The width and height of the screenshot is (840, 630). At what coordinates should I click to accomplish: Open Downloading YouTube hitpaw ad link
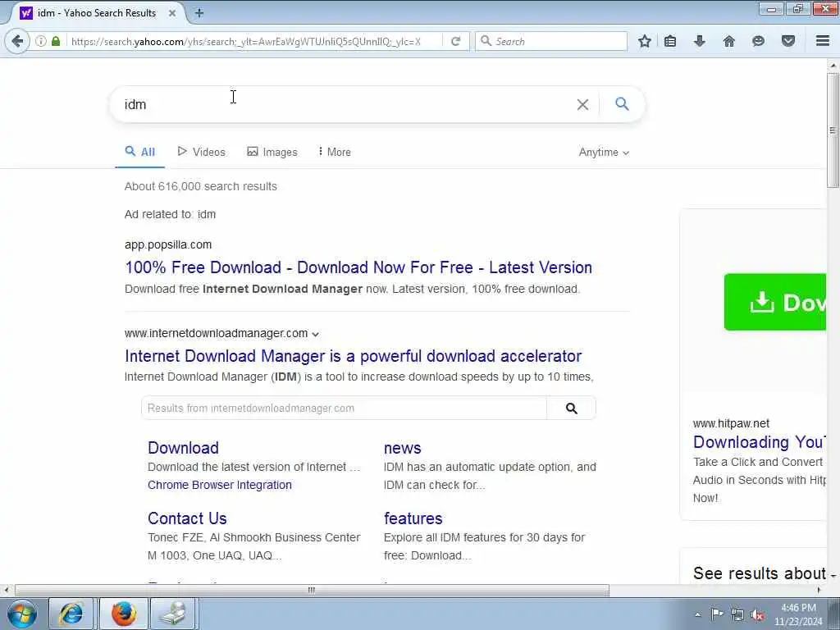click(759, 442)
